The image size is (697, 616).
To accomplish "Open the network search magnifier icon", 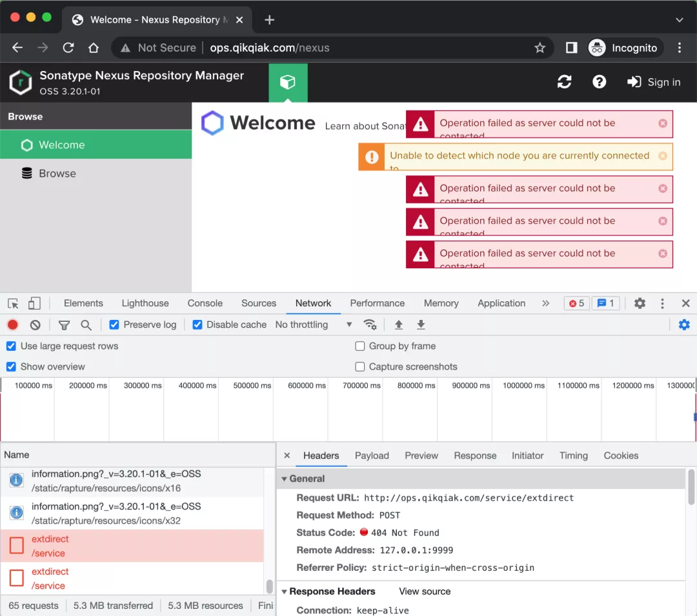I will pos(86,325).
